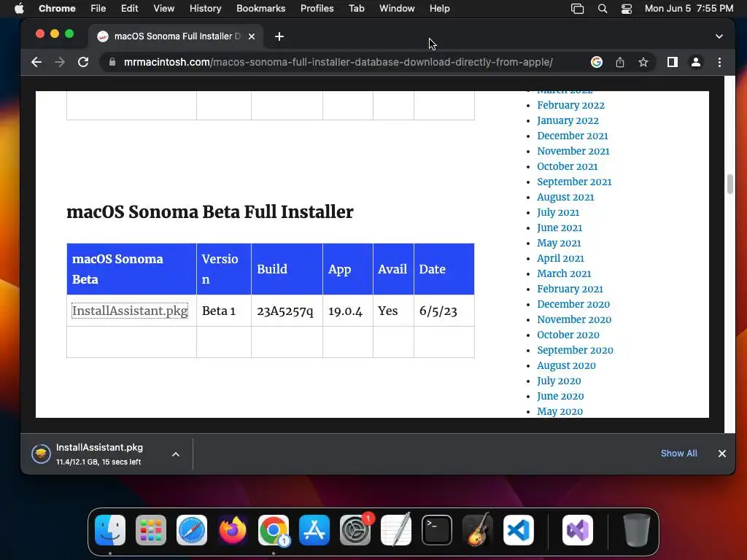The image size is (747, 560).
Task: Open the View menu
Action: point(163,9)
